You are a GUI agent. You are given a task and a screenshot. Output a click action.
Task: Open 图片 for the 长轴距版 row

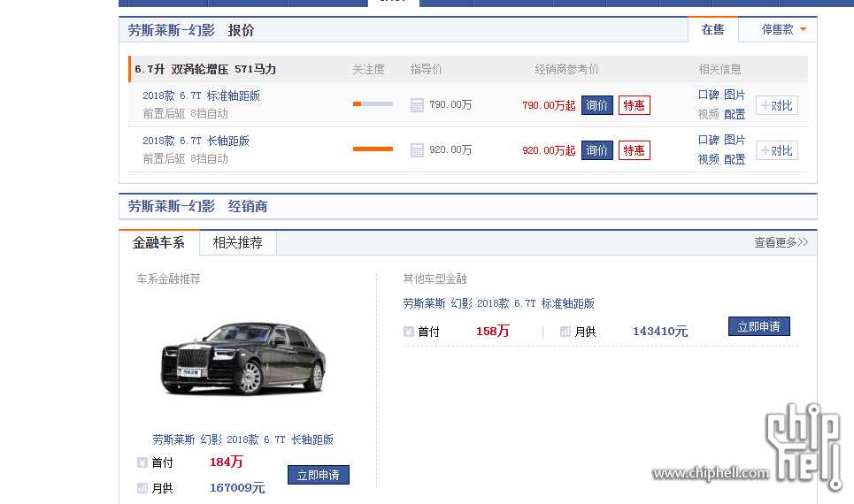(735, 140)
